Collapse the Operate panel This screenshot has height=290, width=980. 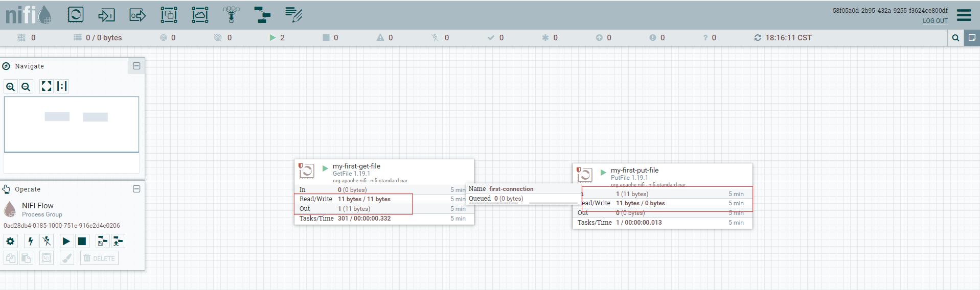point(136,189)
